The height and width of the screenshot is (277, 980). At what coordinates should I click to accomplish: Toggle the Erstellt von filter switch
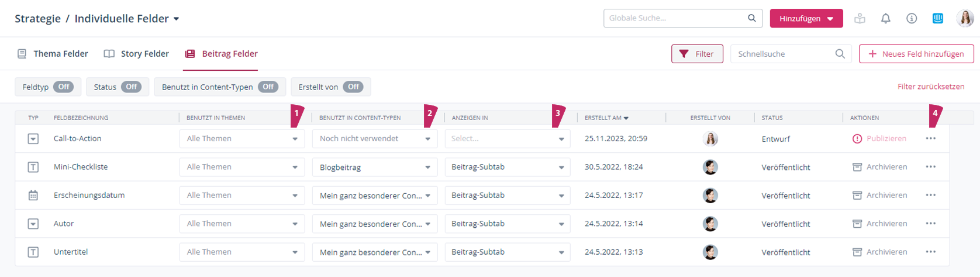[x=353, y=87]
